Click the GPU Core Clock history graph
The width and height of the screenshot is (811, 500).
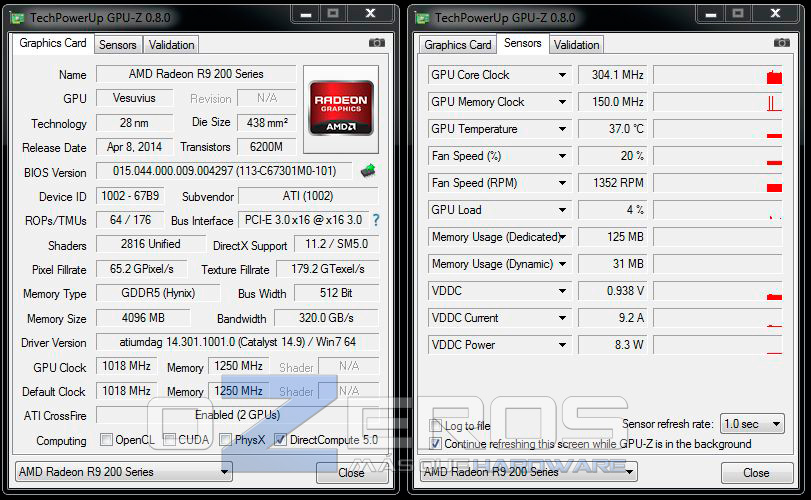718,75
